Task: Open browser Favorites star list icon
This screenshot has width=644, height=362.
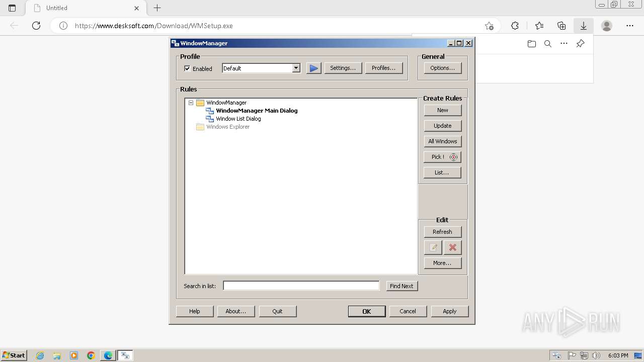Action: click(539, 26)
